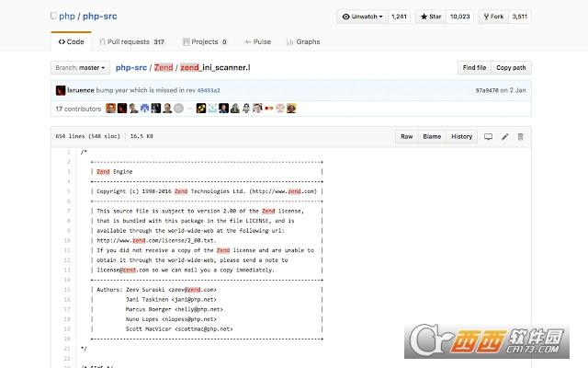Click the Graphs bar chart icon
The height and width of the screenshot is (368, 588).
pyautogui.click(x=290, y=41)
